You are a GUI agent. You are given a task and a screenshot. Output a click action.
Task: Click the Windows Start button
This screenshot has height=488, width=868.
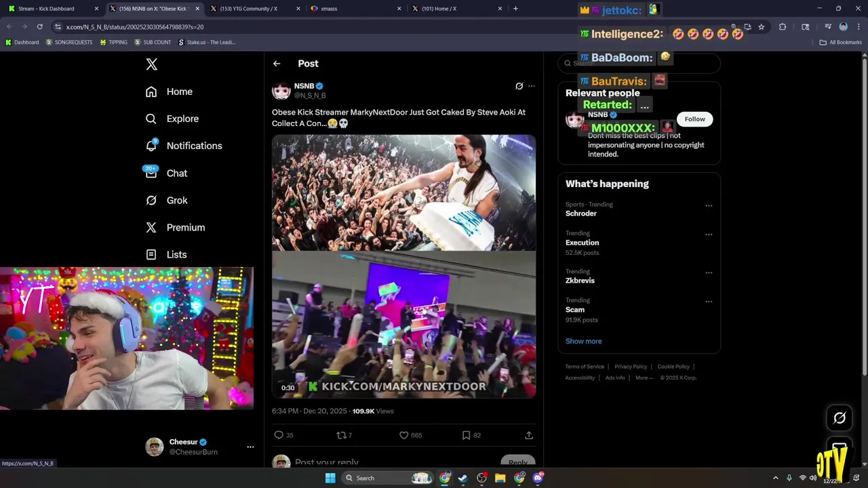330,478
